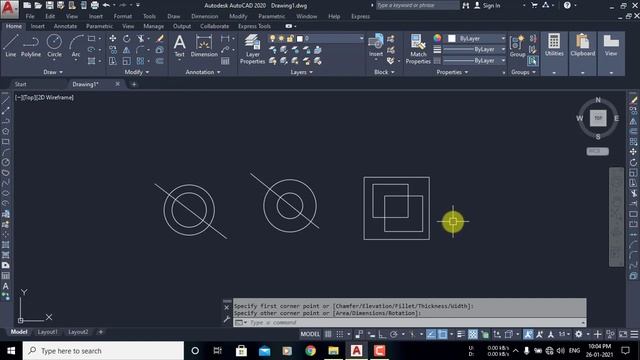The height and width of the screenshot is (360, 640).
Task: Open the Format menu
Action: (x=122, y=16)
